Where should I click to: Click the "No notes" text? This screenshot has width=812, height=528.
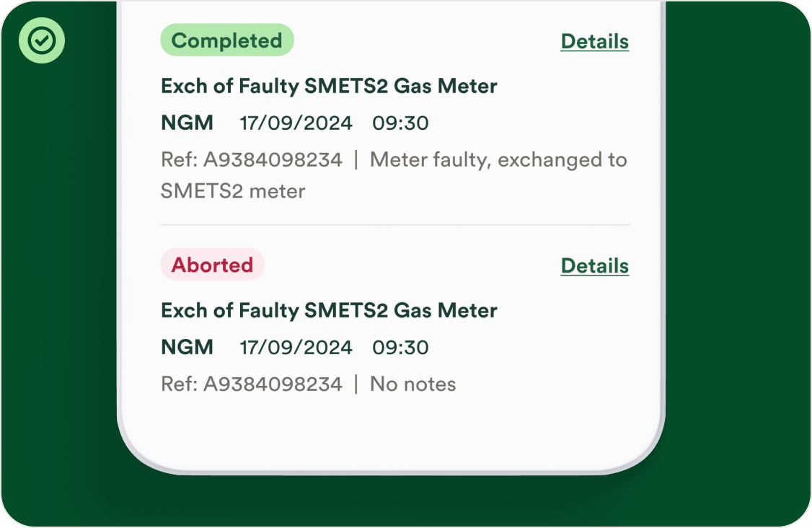[412, 384]
